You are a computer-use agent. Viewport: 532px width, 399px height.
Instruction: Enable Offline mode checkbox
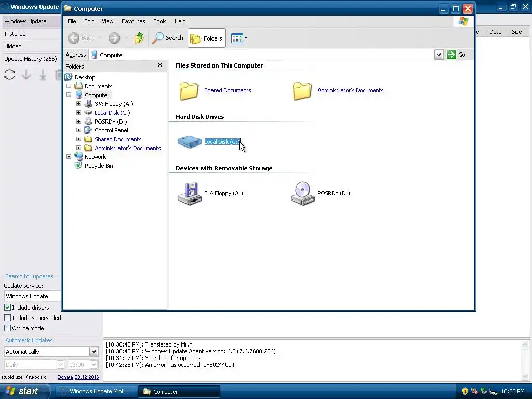click(7, 328)
